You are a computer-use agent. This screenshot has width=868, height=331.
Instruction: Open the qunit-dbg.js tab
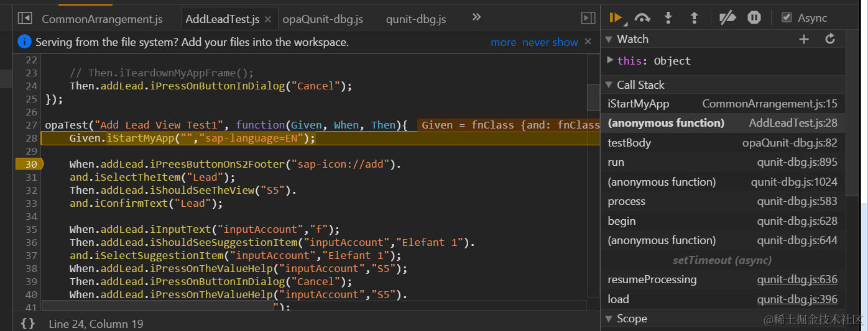[x=416, y=19]
